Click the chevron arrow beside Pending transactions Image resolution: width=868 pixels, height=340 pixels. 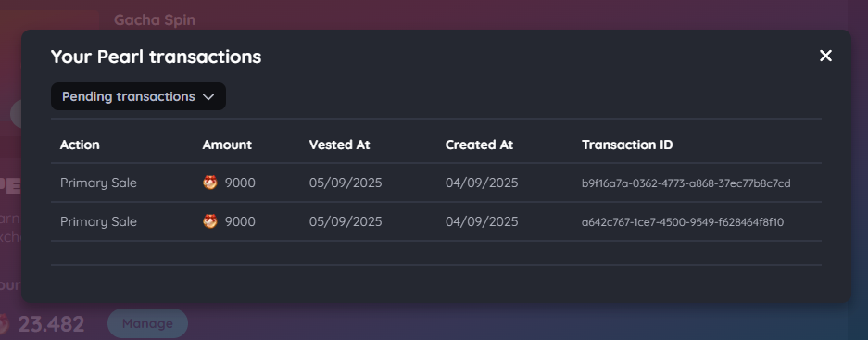point(208,97)
